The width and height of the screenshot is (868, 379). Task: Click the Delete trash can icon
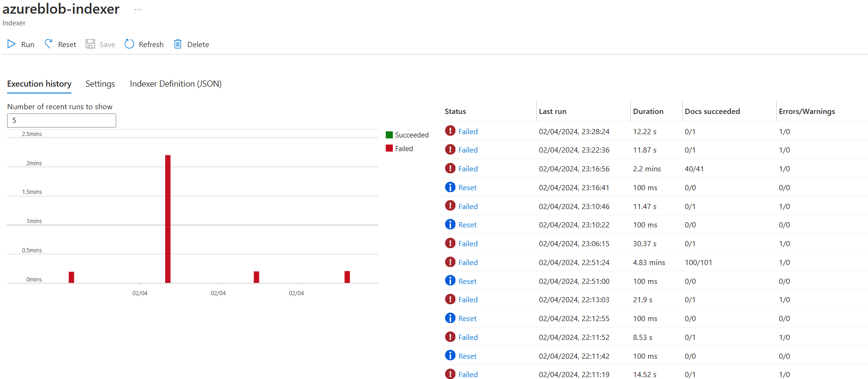(x=178, y=44)
